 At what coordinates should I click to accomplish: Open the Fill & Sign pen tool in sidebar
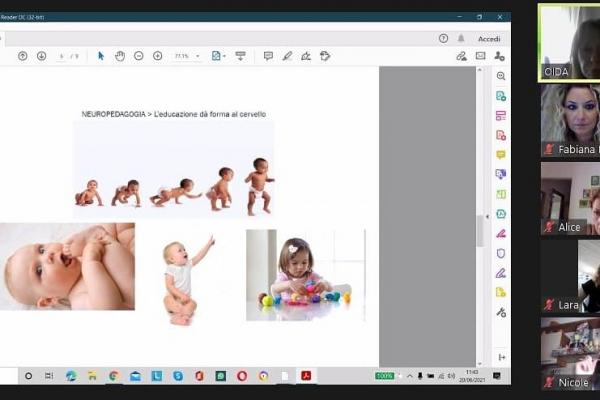click(x=501, y=233)
